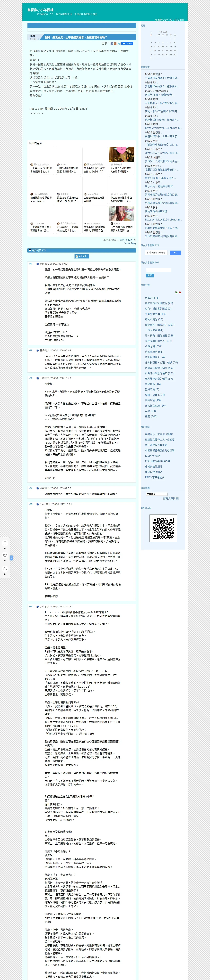Open the 文章精選 dropdown
This screenshot has height=980, width=210.
point(157,494)
